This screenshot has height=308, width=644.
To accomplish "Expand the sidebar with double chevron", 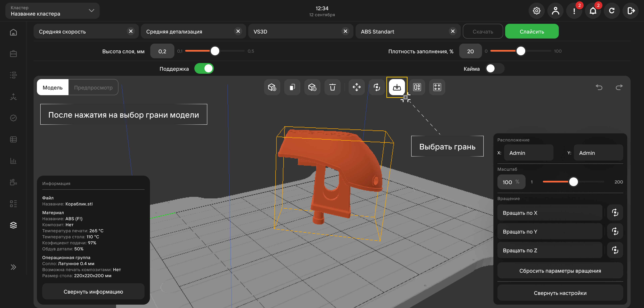I will tap(13, 267).
